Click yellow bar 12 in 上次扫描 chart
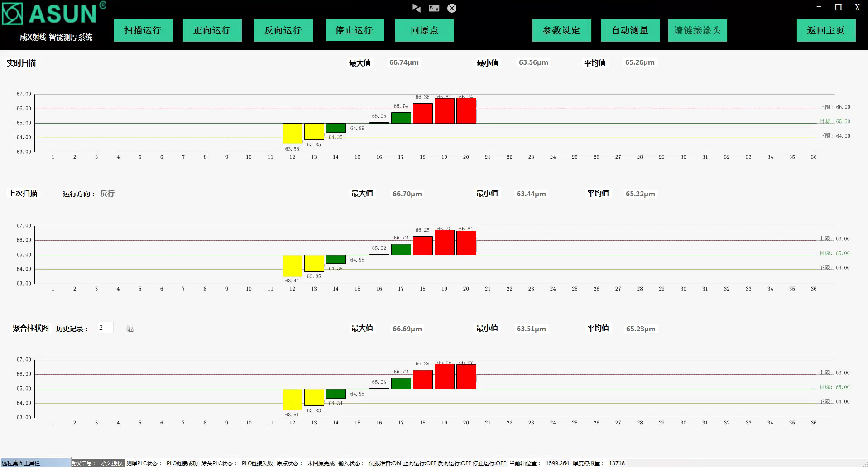868x467 pixels. [292, 266]
